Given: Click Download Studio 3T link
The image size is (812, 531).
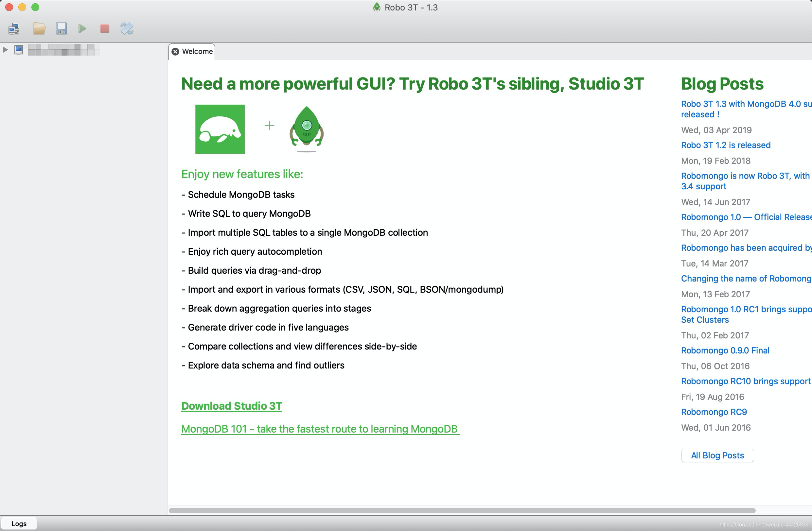Looking at the screenshot, I should click(x=231, y=406).
